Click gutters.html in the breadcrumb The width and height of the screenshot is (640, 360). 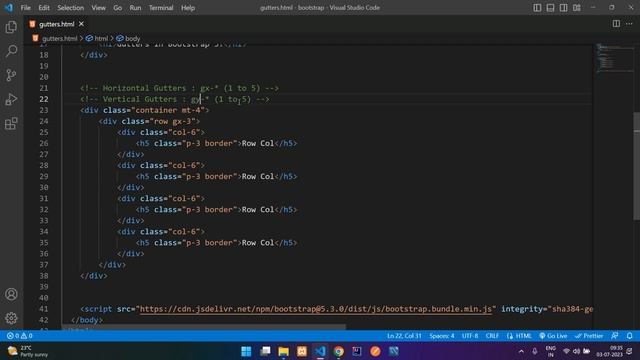(59, 38)
